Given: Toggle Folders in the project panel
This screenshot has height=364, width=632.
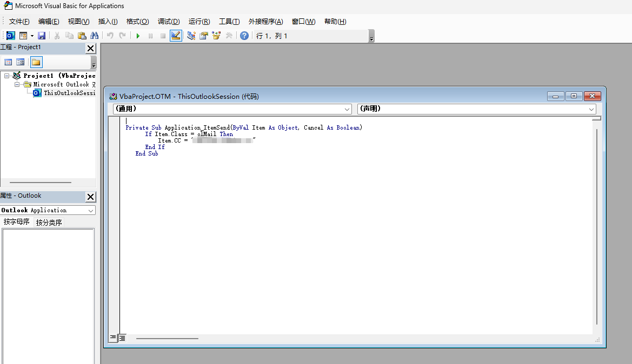Looking at the screenshot, I should (36, 62).
